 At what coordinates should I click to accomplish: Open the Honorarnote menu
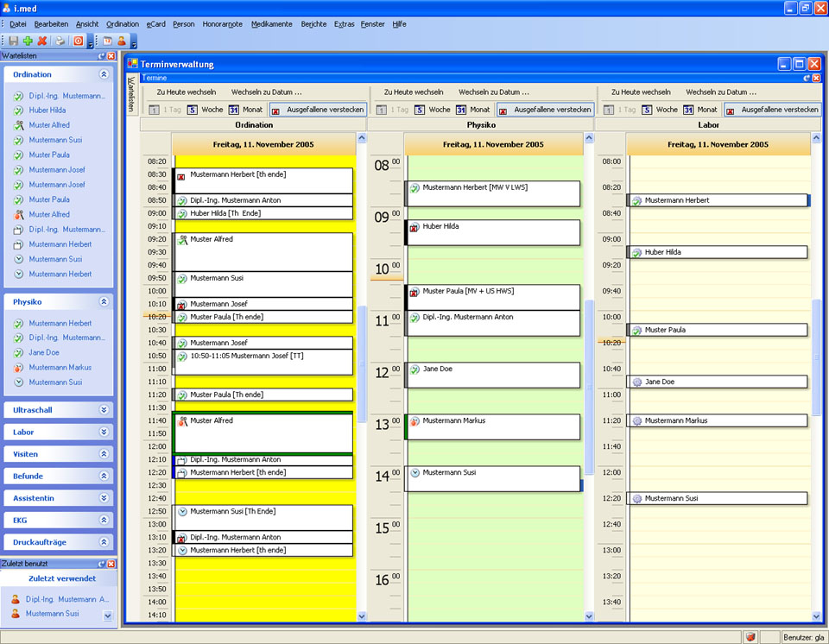[x=223, y=24]
